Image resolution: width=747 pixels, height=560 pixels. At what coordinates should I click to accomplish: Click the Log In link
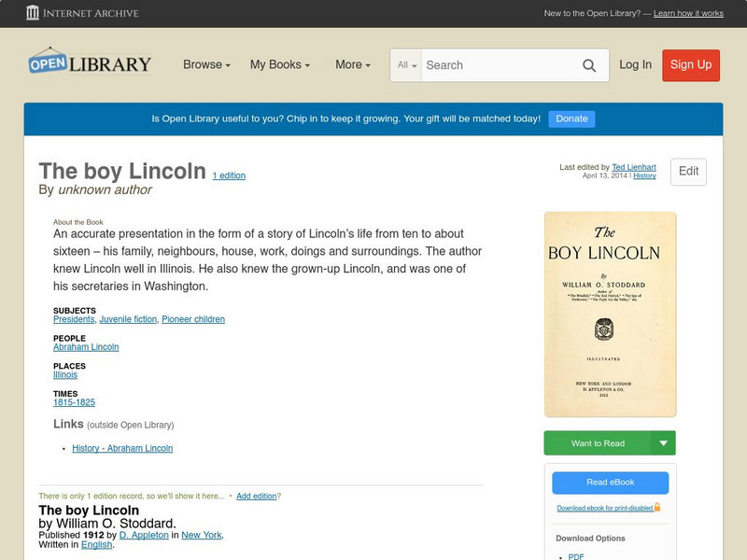(x=635, y=64)
